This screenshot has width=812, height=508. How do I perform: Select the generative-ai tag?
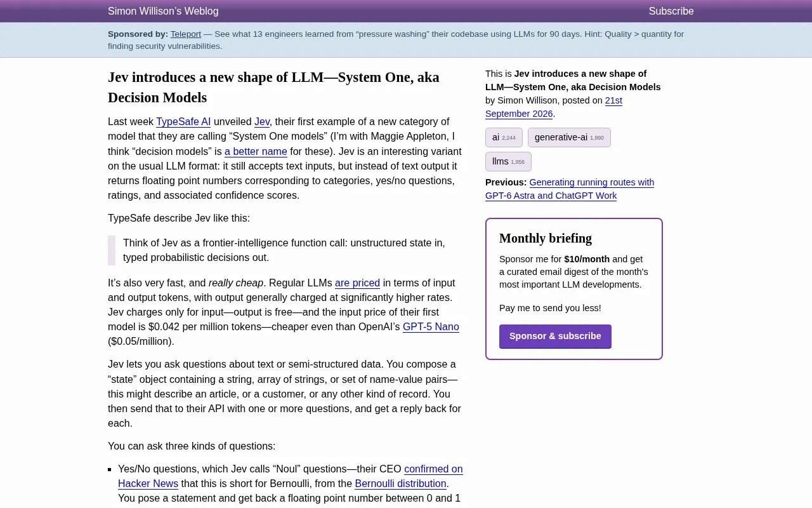click(x=569, y=137)
